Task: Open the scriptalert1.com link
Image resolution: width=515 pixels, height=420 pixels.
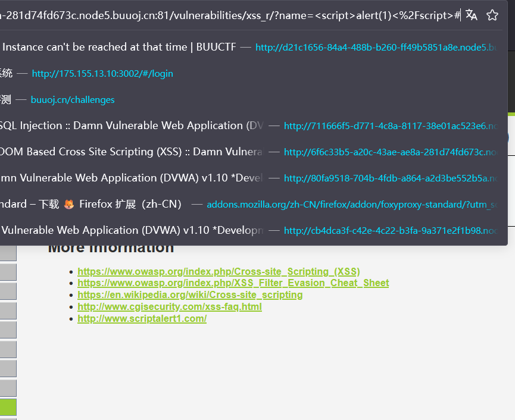Action: point(142,318)
